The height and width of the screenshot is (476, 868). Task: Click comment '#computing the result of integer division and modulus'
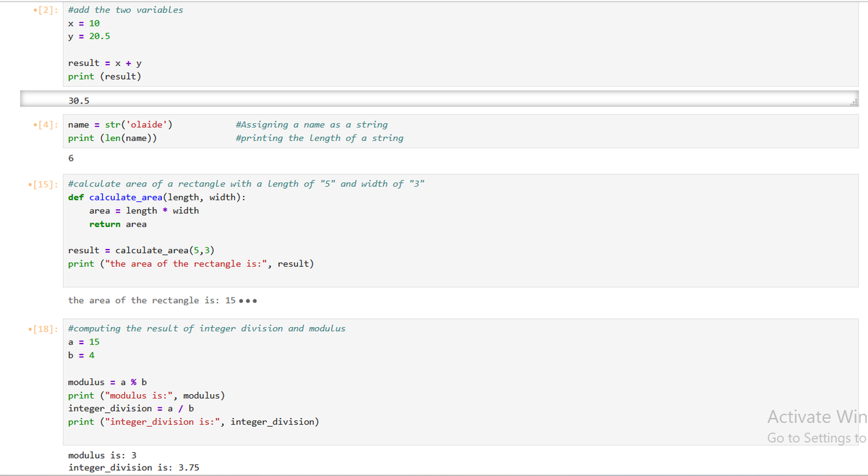pos(207,329)
